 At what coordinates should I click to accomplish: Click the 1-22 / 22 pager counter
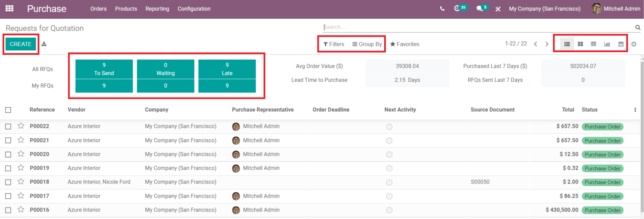pyautogui.click(x=516, y=44)
